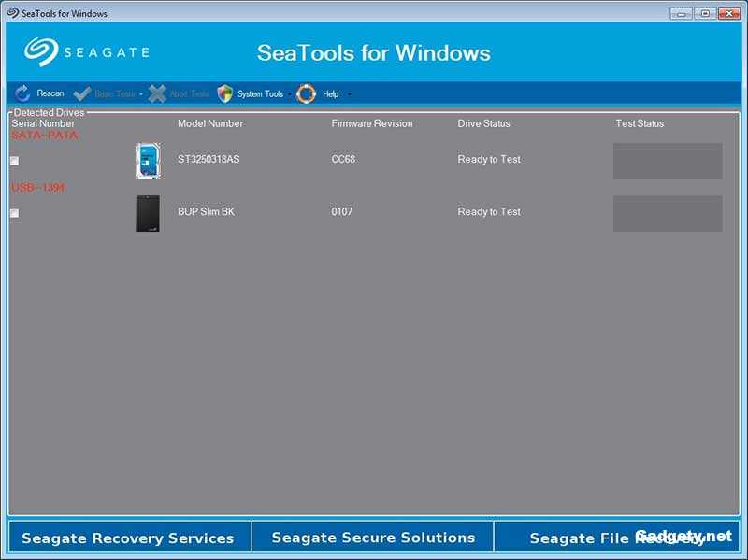Select the Basic Tests checkmark icon
Screen dimensions: 748x560
pos(82,93)
